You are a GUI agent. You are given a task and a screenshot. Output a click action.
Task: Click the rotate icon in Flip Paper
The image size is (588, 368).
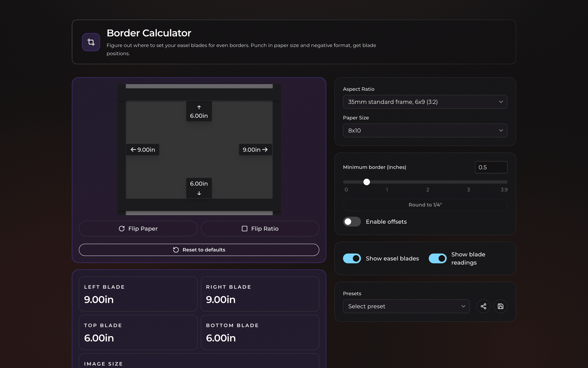tap(122, 229)
